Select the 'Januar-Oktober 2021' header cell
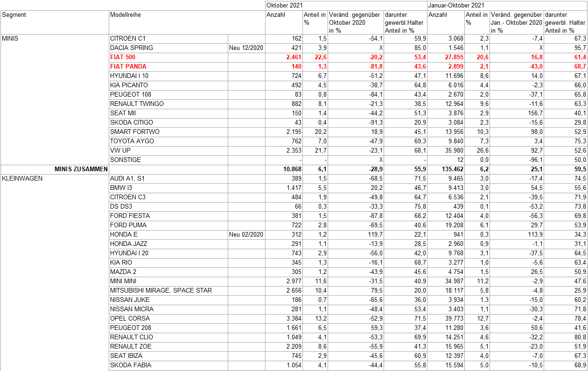 coord(455,5)
